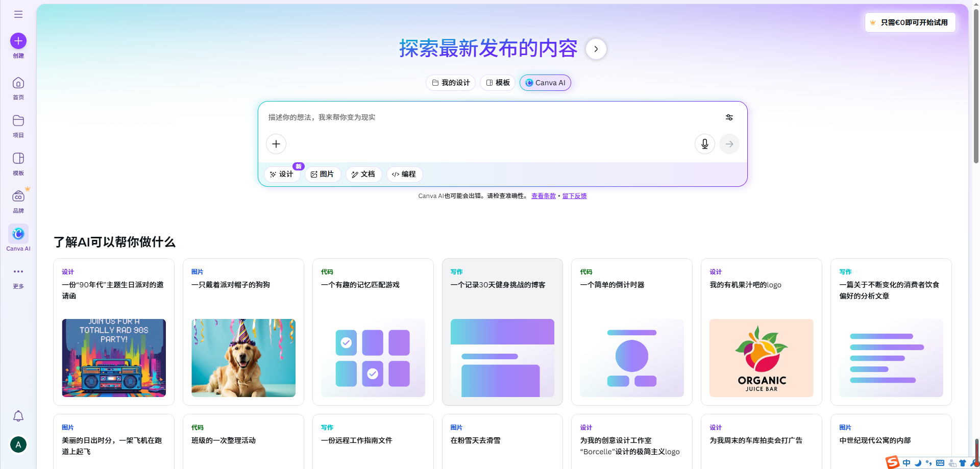Toggle the 设计 mode chip
Screen dimensions: 980x469
(x=282, y=174)
